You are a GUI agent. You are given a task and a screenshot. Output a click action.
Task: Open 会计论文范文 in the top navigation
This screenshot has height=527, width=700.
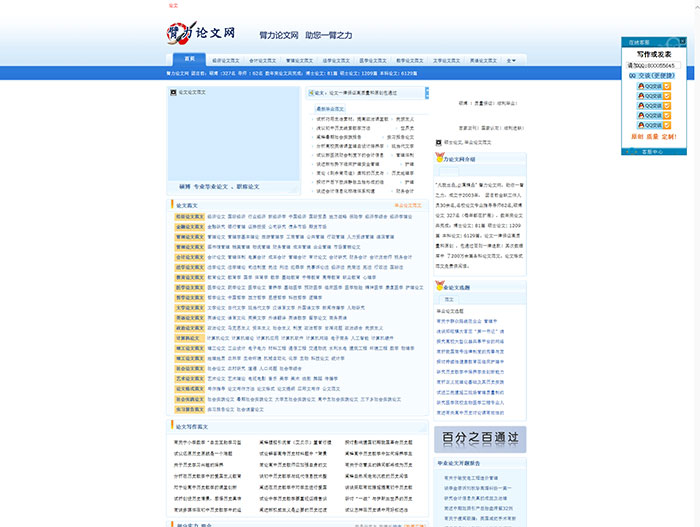point(262,61)
